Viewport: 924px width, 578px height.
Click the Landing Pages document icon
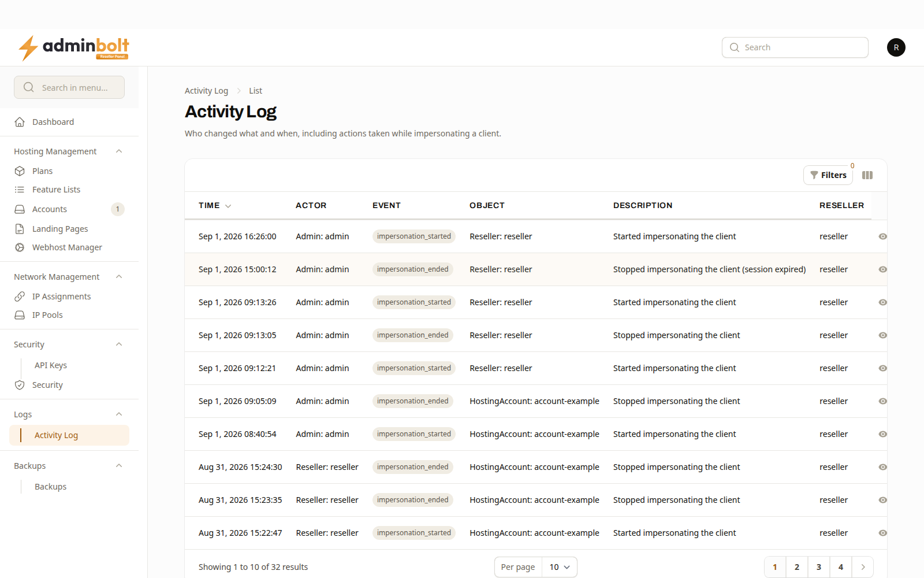point(20,229)
